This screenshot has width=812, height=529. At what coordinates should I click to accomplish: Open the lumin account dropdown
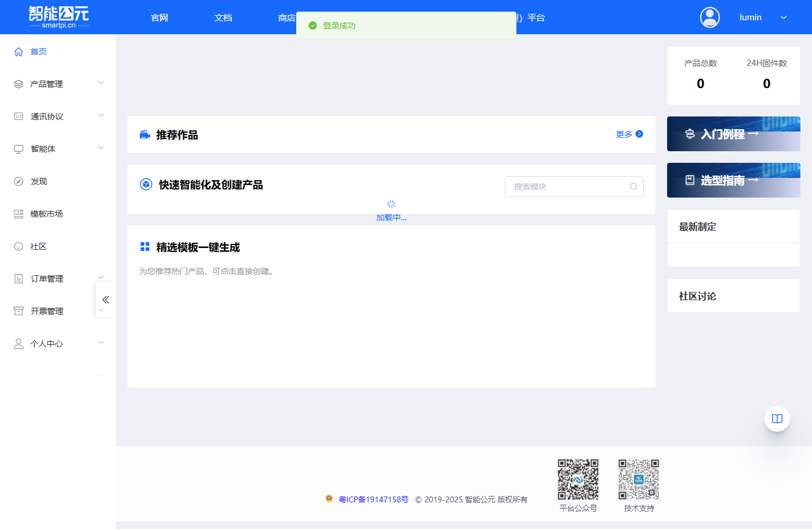point(784,17)
